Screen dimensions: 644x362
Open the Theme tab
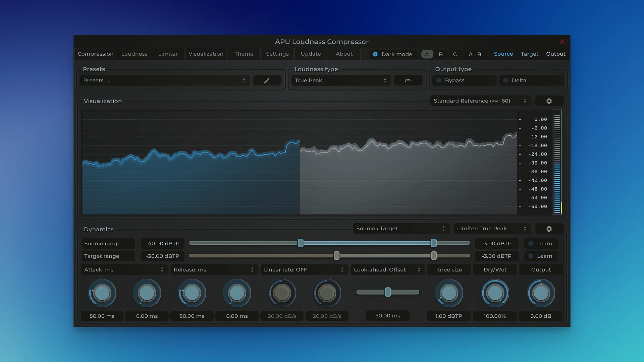pyautogui.click(x=244, y=54)
